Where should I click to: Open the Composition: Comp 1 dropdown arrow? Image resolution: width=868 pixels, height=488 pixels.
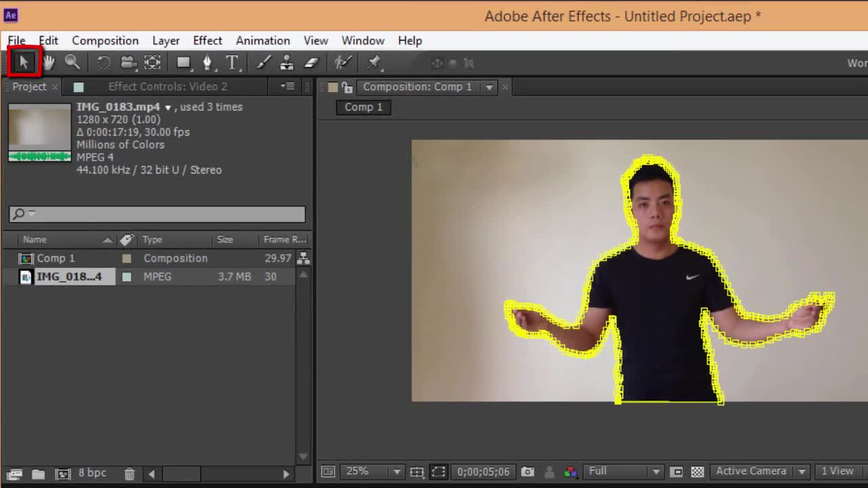click(x=488, y=87)
